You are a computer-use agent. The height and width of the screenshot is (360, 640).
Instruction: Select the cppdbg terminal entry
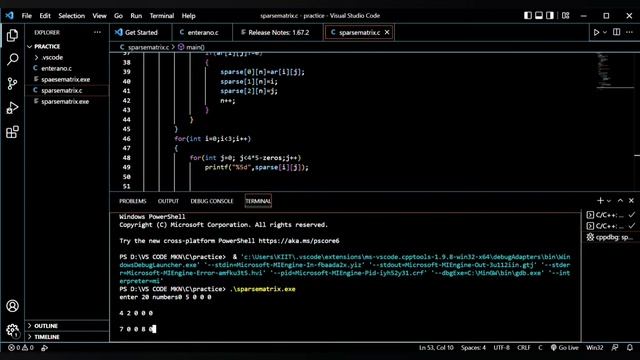(x=610, y=237)
